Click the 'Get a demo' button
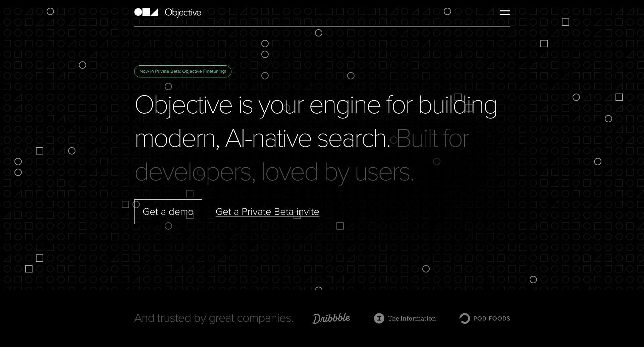This screenshot has height=362, width=644. point(168,212)
